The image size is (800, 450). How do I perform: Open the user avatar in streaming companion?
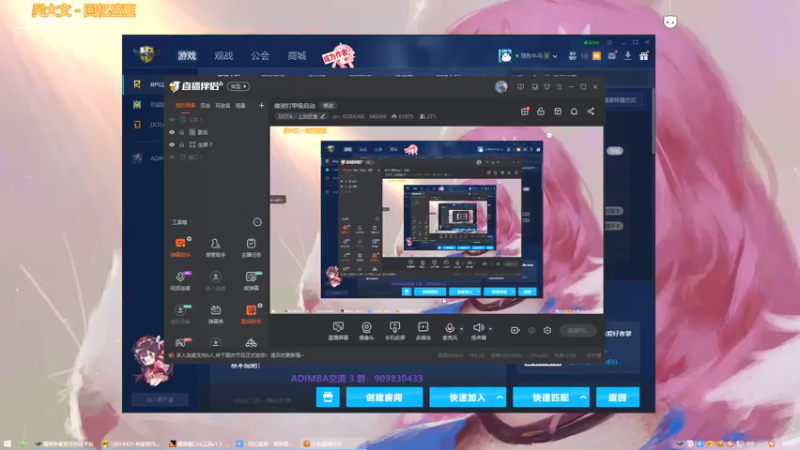tap(501, 87)
